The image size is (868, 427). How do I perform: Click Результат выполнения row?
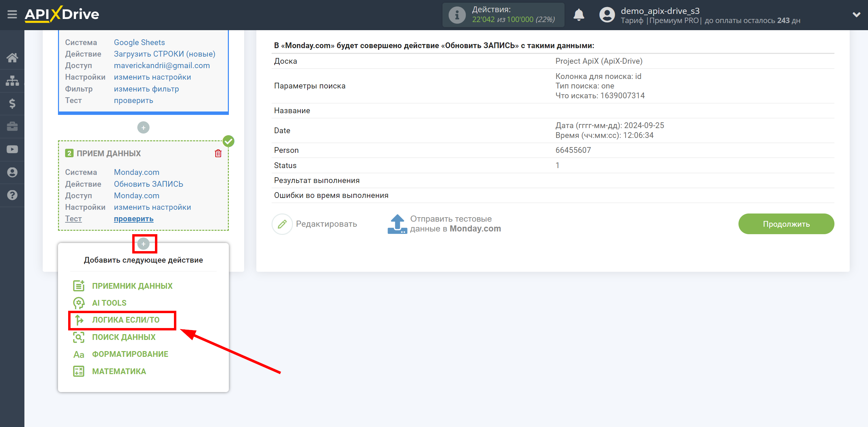tap(553, 180)
